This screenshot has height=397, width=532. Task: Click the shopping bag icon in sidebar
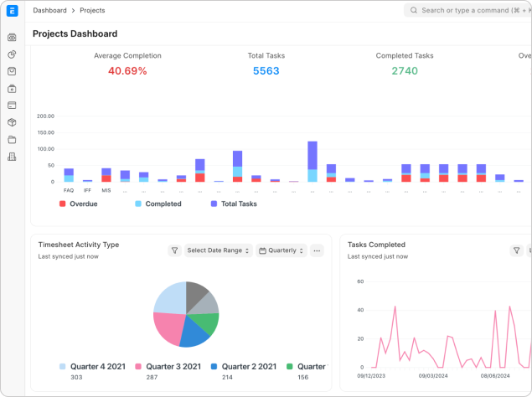12,71
